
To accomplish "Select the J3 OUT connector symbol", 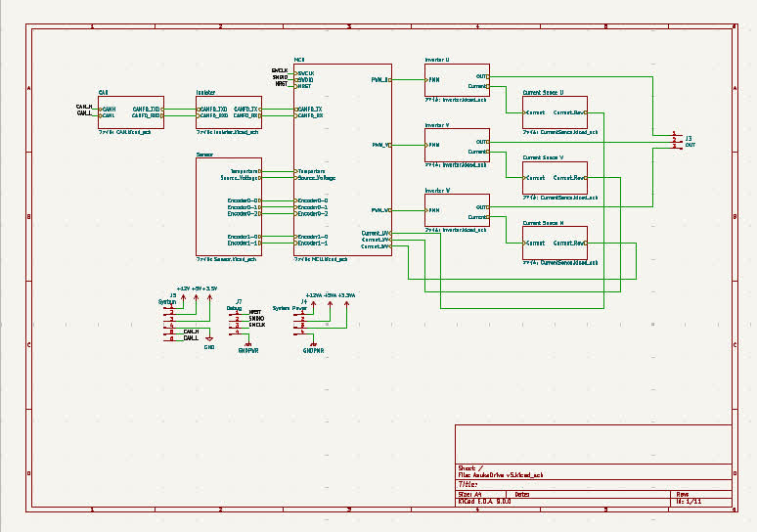I will [678, 141].
